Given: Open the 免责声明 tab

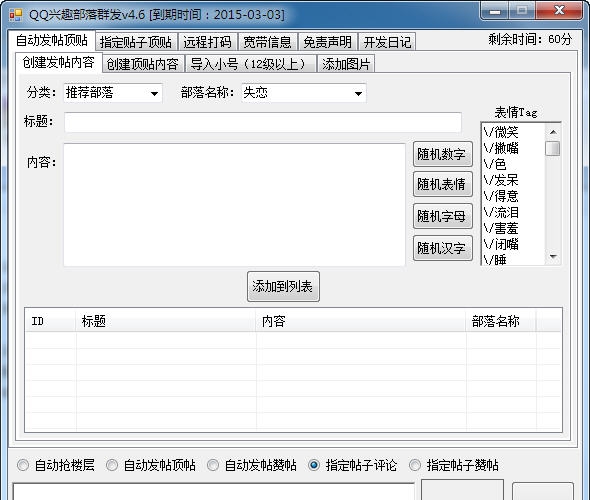Looking at the screenshot, I should coord(328,42).
